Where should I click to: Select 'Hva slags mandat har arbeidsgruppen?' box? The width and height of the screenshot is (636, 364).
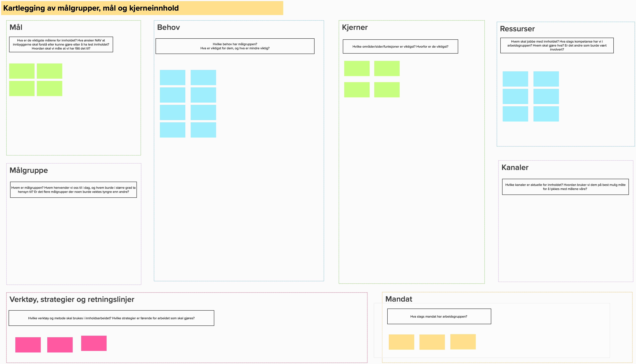[439, 316]
